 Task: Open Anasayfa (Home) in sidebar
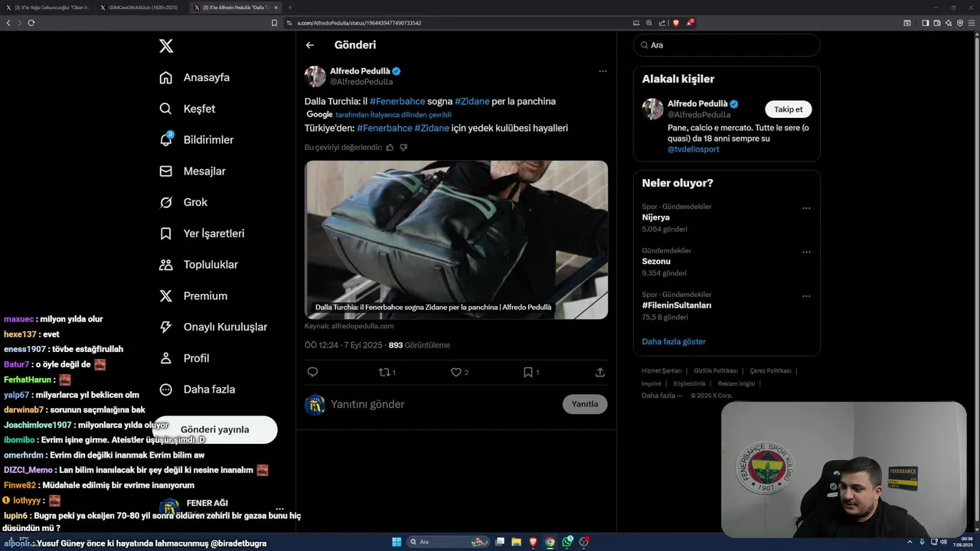coord(194,77)
